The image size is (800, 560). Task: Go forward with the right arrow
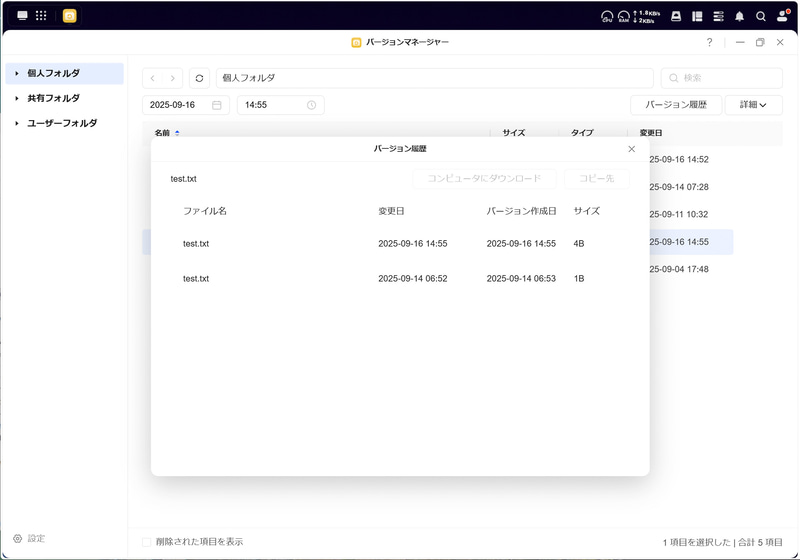pos(172,78)
